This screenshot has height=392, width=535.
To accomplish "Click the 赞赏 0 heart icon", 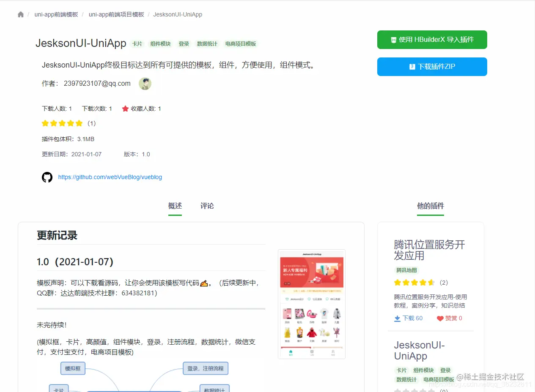I will (440, 318).
